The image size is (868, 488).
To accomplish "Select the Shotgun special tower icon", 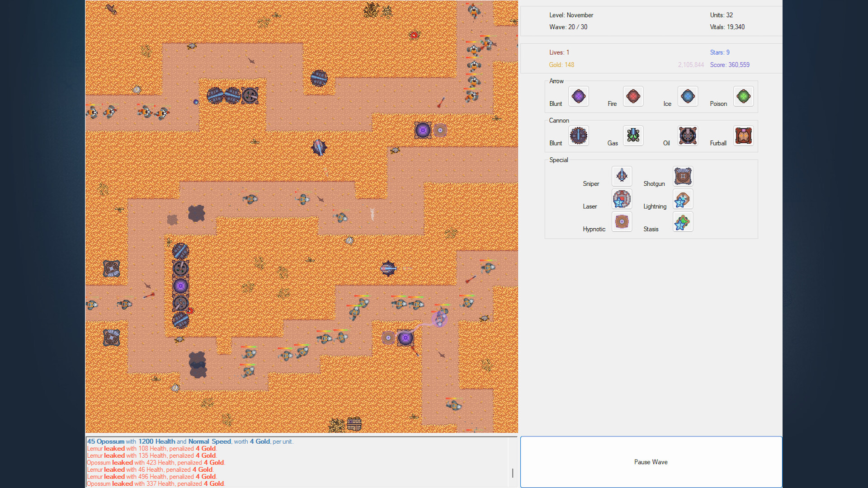I will coord(683,176).
